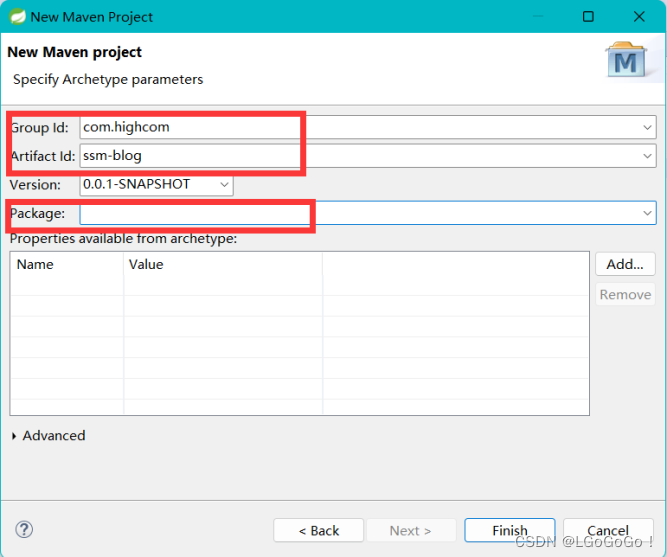
Task: Click the Spring leaf icon in title bar
Action: click(17, 17)
